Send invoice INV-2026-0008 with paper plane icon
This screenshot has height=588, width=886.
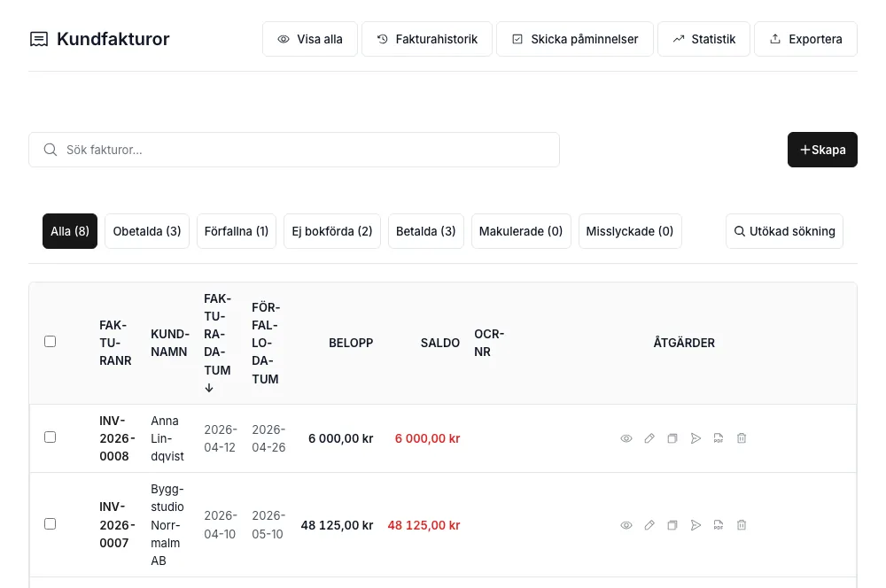[696, 438]
